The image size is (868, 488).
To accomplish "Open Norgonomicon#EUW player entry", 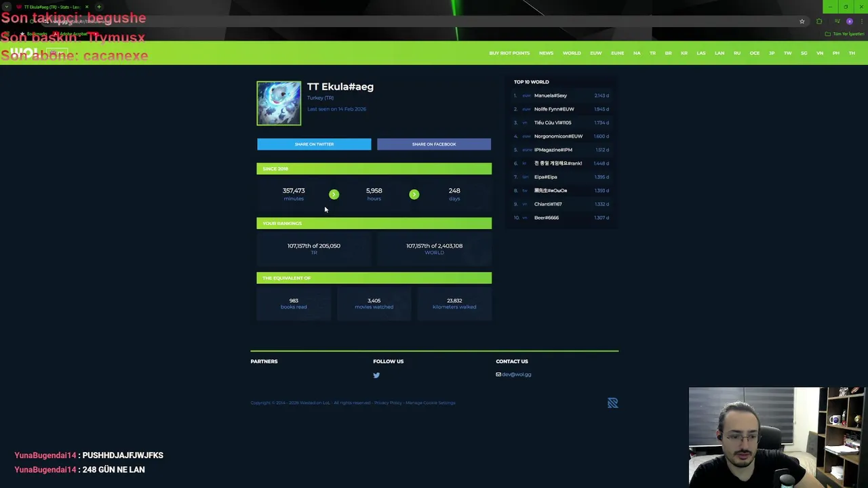I will pyautogui.click(x=558, y=136).
